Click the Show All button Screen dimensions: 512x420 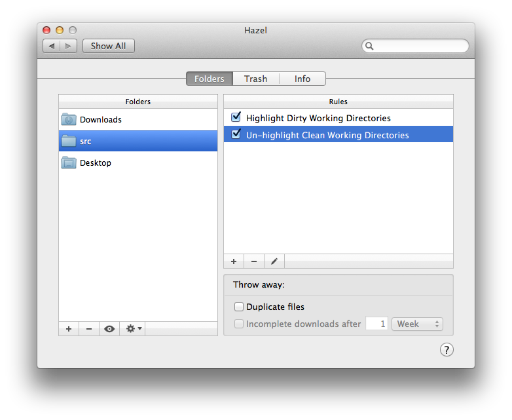pos(109,46)
